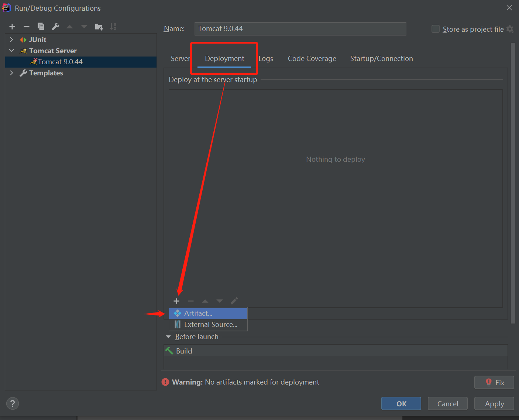The image size is (519, 420).
Task: Click the Tomcat Server icon in tree
Action: [x=24, y=51]
